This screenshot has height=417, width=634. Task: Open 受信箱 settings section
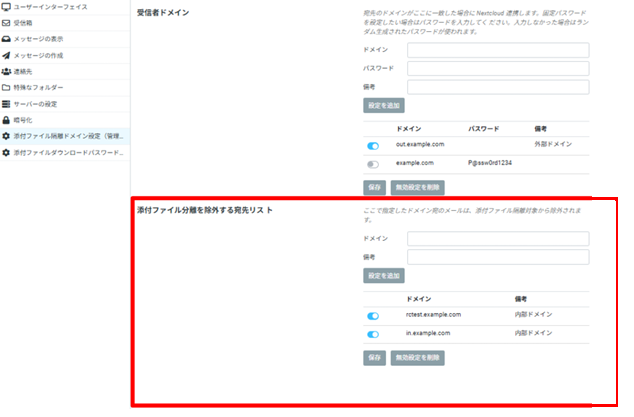point(65,23)
